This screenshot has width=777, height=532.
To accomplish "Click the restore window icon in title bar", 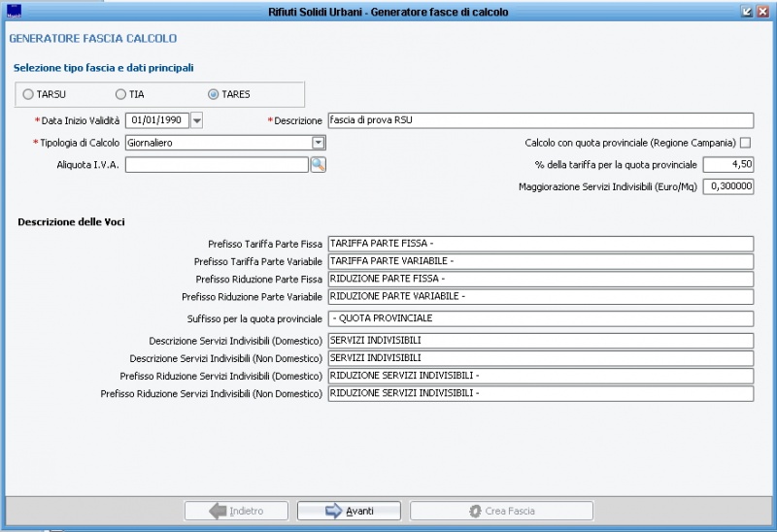I will [x=747, y=12].
